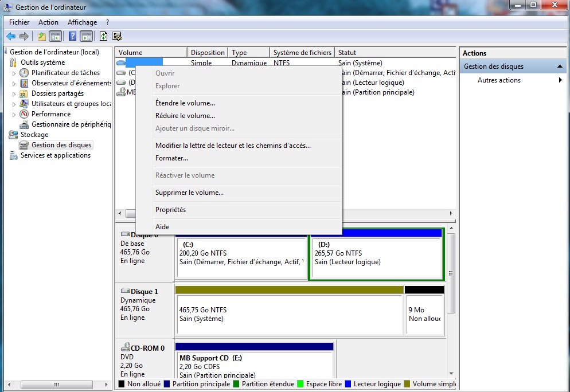Toggle the console tree show/hide button
570x392 pixels.
pos(56,37)
